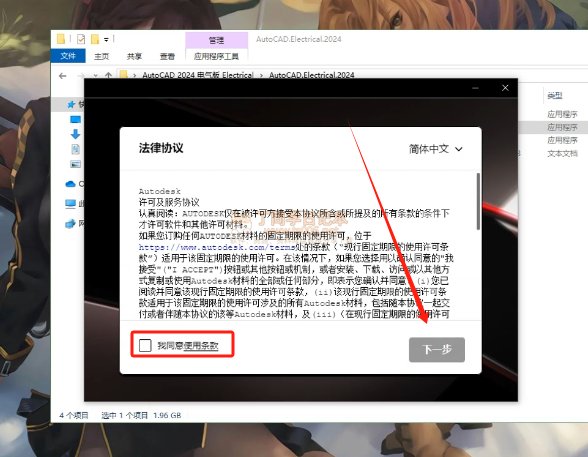Open recent locations dropdown arrow
This screenshot has width=588, height=457.
tap(96, 75)
